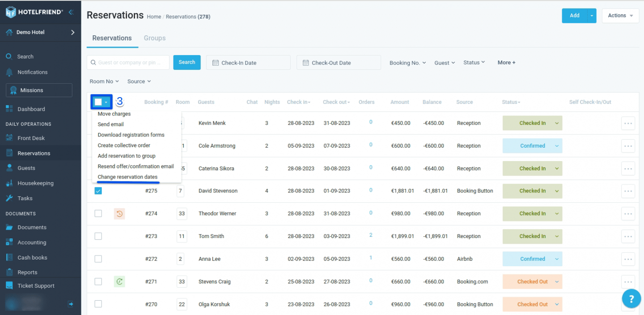The height and width of the screenshot is (315, 644).
Task: Select Send email menu item
Action: 110,124
